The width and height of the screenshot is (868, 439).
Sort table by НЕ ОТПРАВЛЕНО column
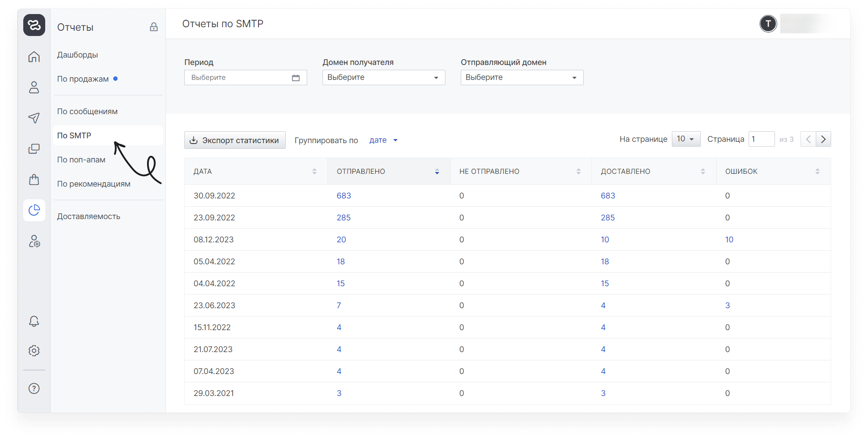pos(578,171)
